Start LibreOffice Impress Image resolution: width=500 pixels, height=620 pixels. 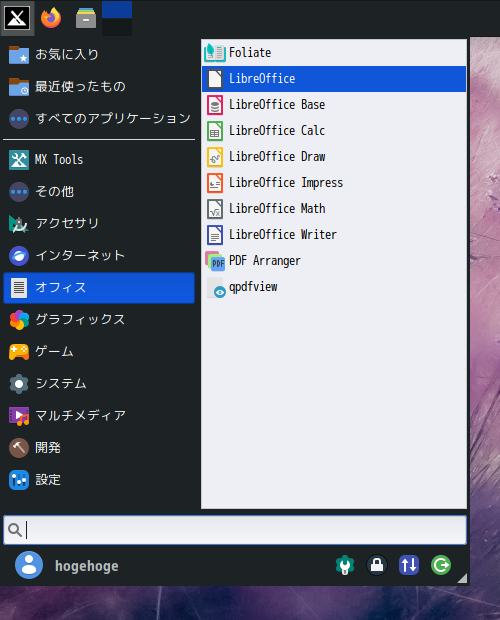(334, 183)
